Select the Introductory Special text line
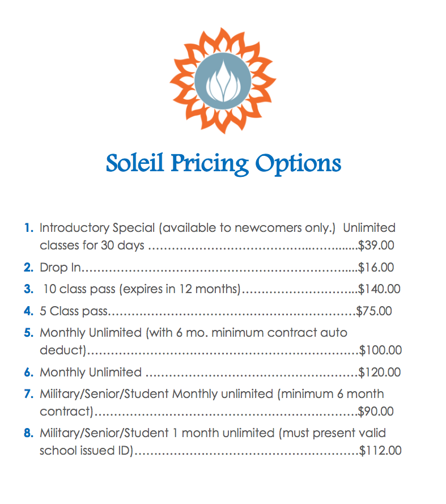 click(x=218, y=227)
